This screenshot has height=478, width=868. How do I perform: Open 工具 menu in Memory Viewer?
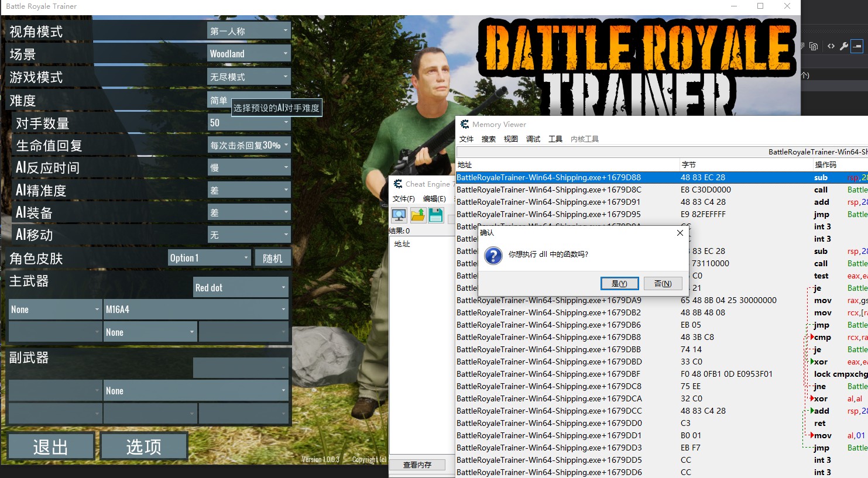[x=555, y=139]
